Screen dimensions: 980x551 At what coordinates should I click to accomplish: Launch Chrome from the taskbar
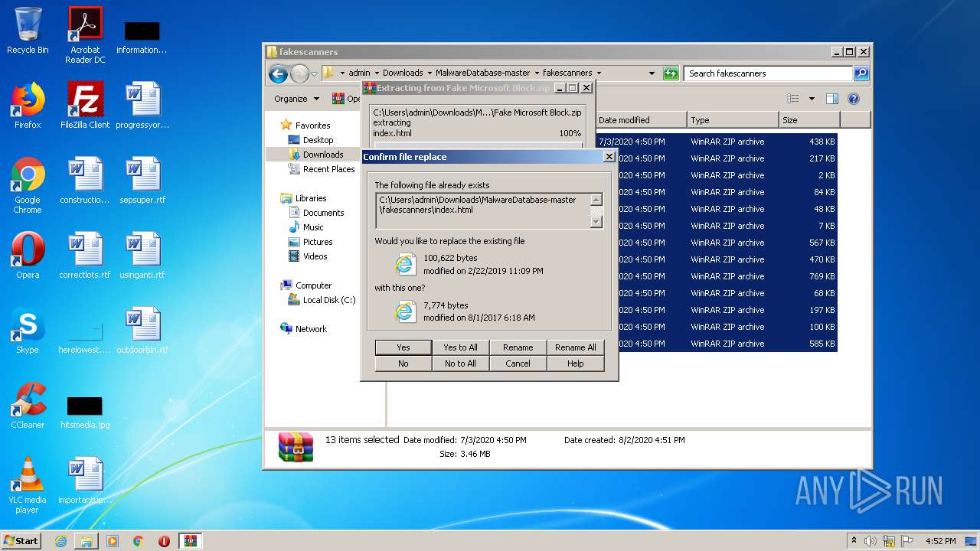(139, 541)
